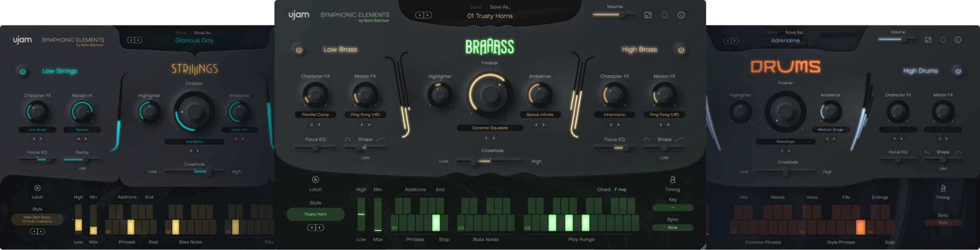This screenshot has width=980, height=250.
Task: Open Dynamic Squeeze finisher dropdown
Action: pyautogui.click(x=490, y=128)
